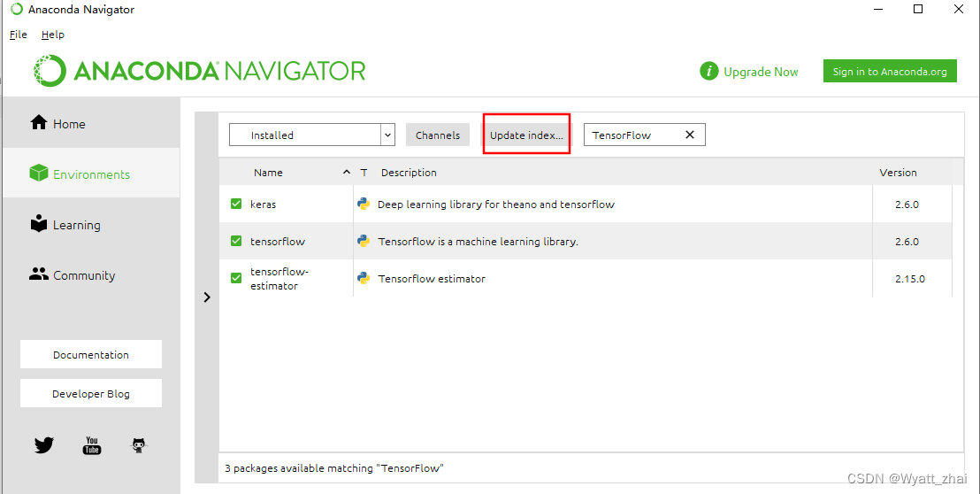Click the Version column header
This screenshot has width=980, height=494.
(x=898, y=173)
